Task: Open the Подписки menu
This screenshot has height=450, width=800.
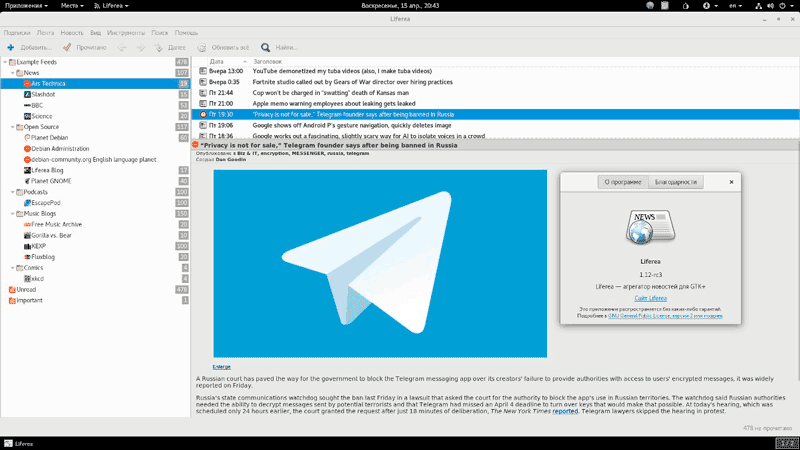Action: pos(17,32)
